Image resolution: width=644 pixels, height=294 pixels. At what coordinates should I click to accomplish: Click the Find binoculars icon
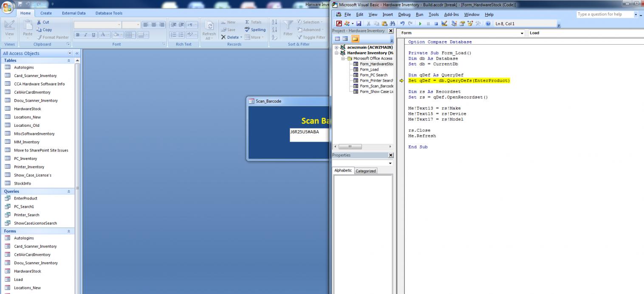[393, 24]
